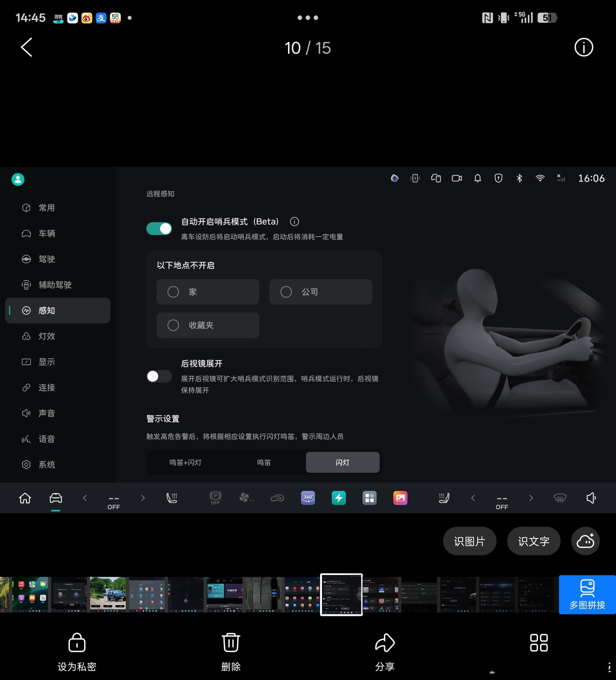Image resolution: width=616 pixels, height=680 pixels.
Task: Open the 360° camera app icon
Action: (307, 498)
